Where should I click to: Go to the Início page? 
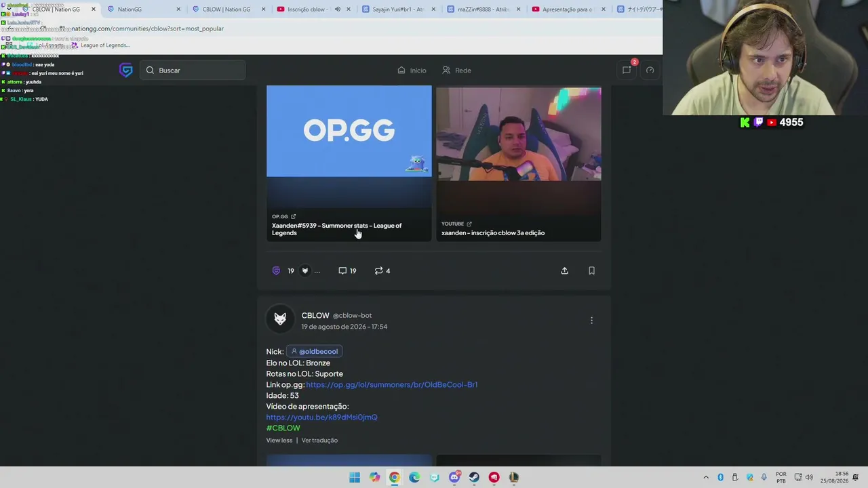coord(412,70)
